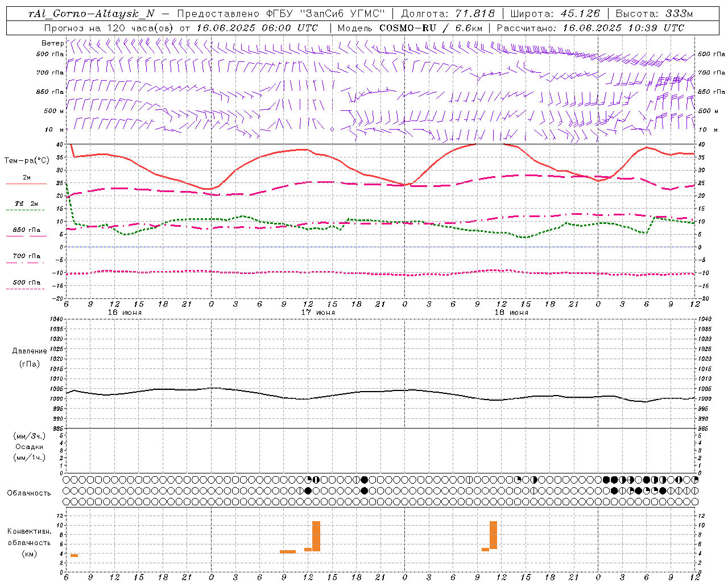Click the Ветер label of the wind panel

point(52,43)
